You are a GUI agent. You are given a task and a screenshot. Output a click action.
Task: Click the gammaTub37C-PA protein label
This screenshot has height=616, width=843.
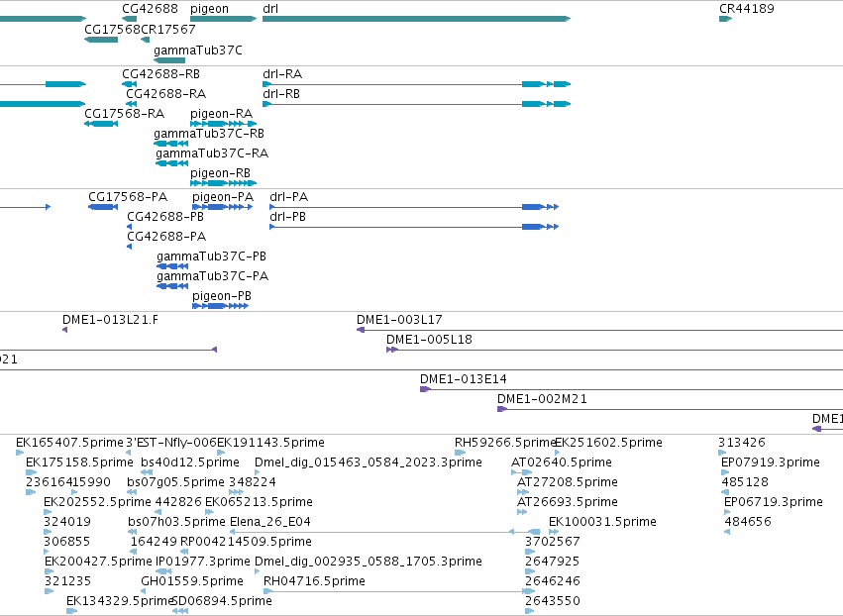(x=212, y=277)
